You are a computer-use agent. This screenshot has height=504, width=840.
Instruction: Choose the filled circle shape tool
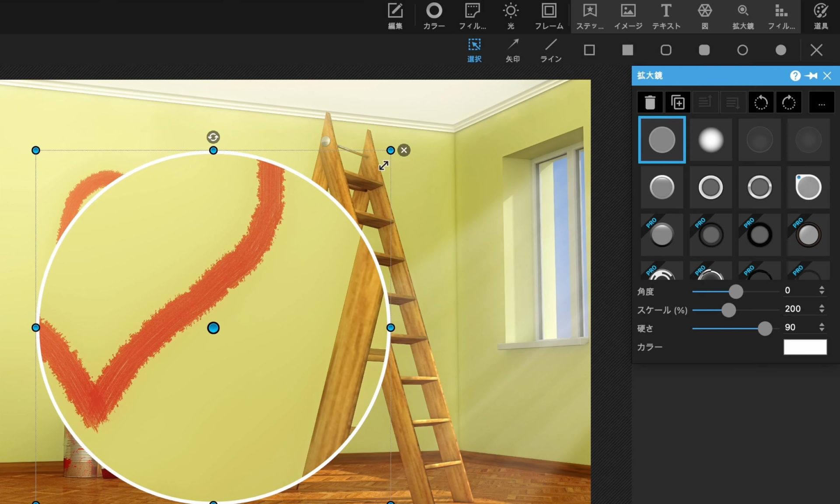[x=780, y=50]
